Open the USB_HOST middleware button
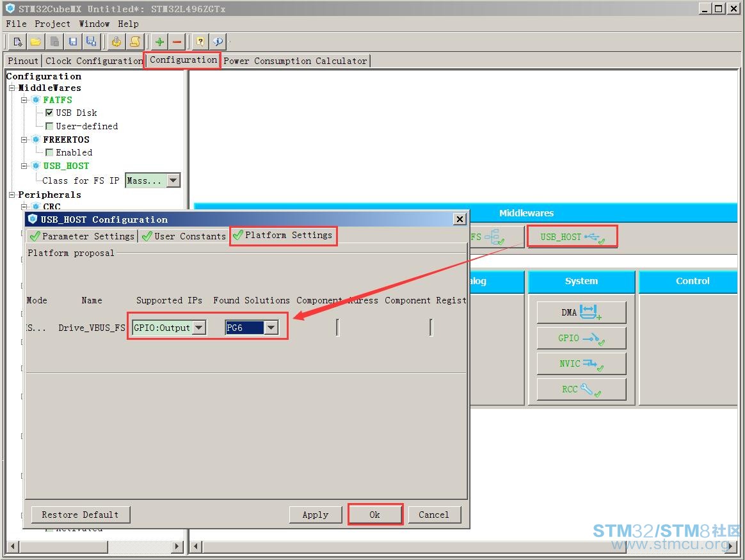 tap(573, 237)
